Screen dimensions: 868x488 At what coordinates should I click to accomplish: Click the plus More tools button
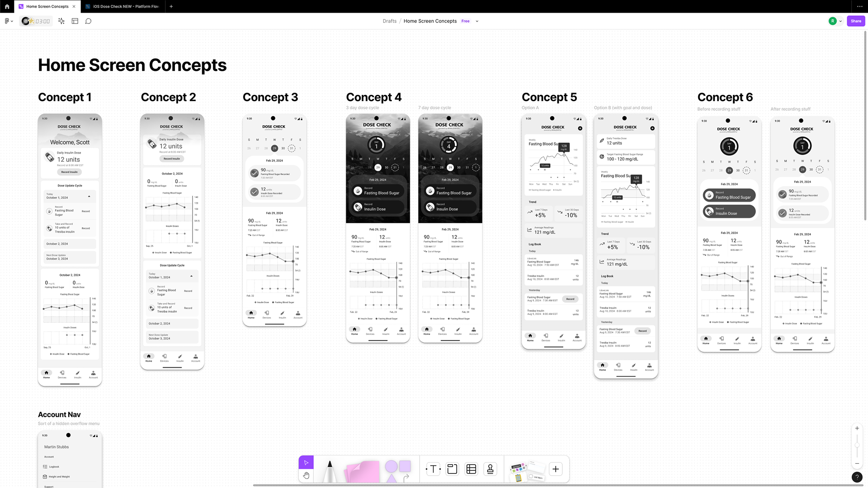[x=556, y=469]
